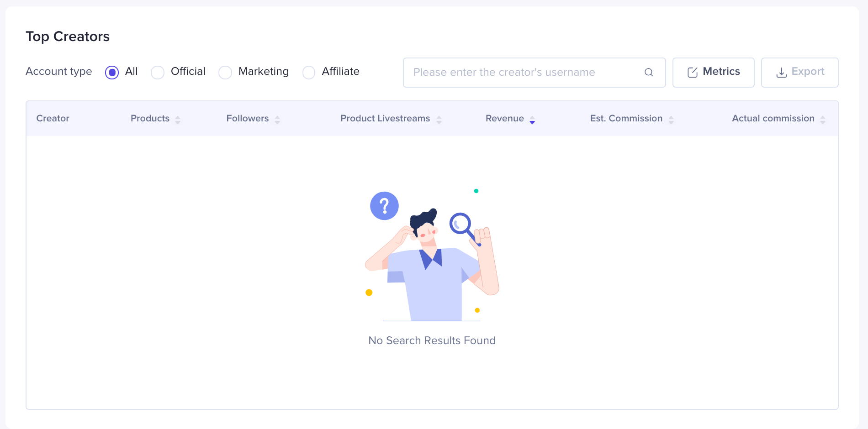Click the Export download icon
This screenshot has width=868, height=429.
[782, 73]
